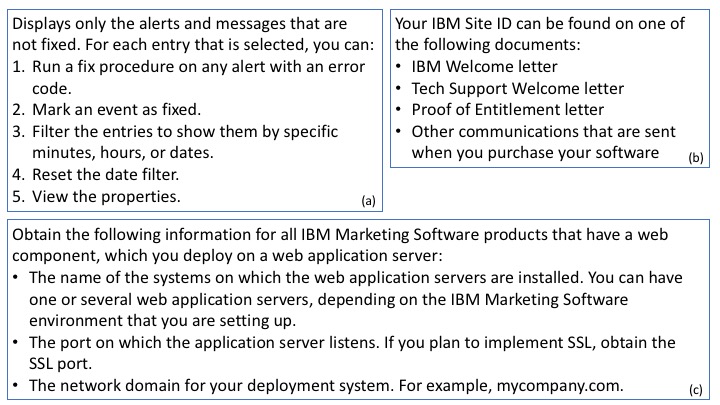This screenshot has width=720, height=405.
Task: Select the line 'Reset the date filter.'
Action: click(106, 174)
